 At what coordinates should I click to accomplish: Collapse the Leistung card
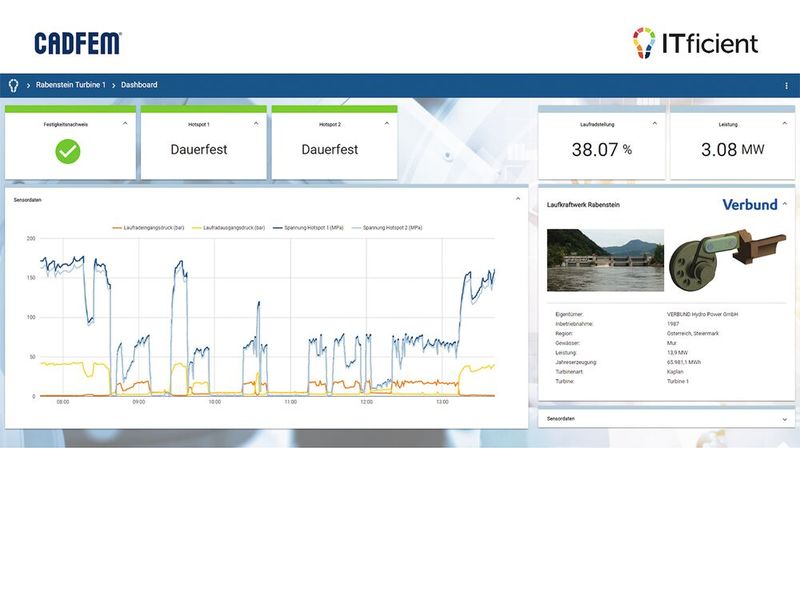pos(784,124)
